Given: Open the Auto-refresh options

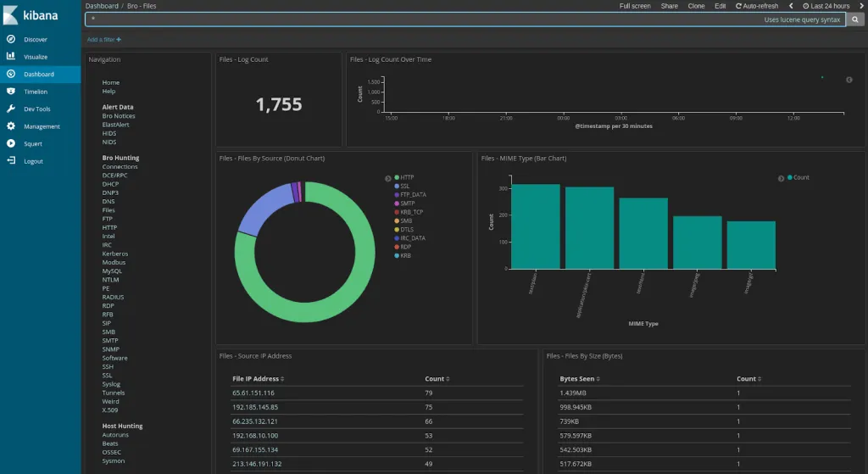Looking at the screenshot, I should coord(756,6).
